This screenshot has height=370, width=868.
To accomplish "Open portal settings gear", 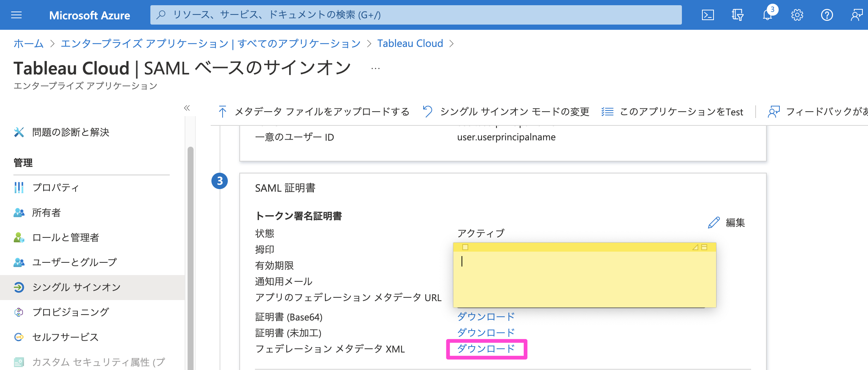I will [797, 15].
